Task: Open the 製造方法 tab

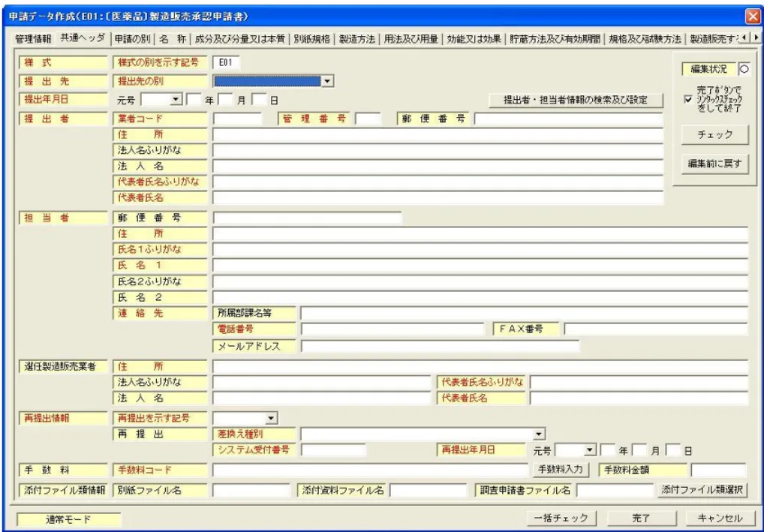Action: [x=356, y=38]
